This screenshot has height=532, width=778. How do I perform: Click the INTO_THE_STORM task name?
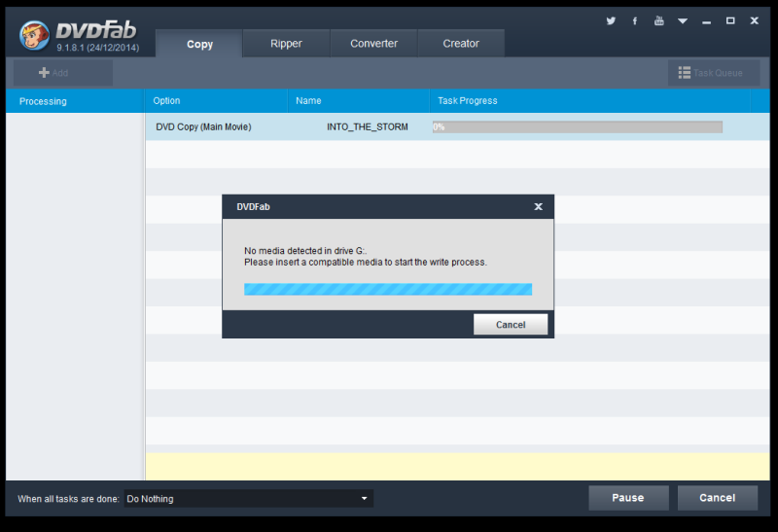368,127
